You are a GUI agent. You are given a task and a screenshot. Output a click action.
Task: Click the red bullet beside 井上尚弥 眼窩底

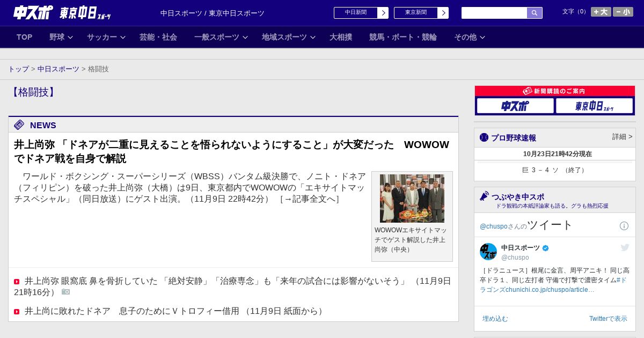pyautogui.click(x=17, y=282)
